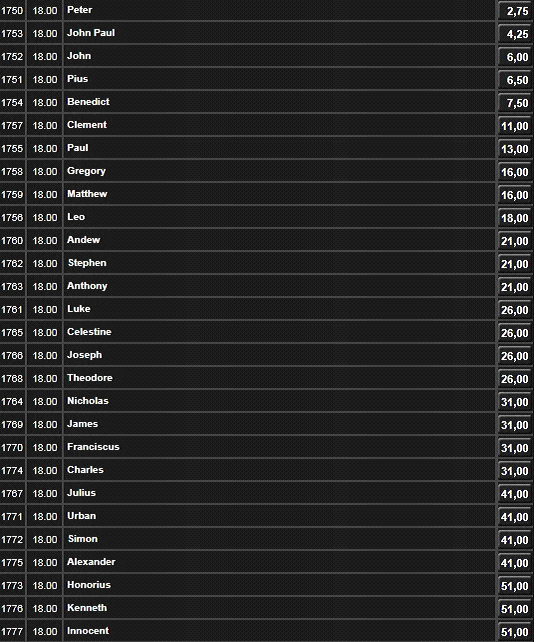Viewport: 536px width, 642px height.
Task: Choose Theodore's 26,00 odds button
Action: click(x=515, y=379)
